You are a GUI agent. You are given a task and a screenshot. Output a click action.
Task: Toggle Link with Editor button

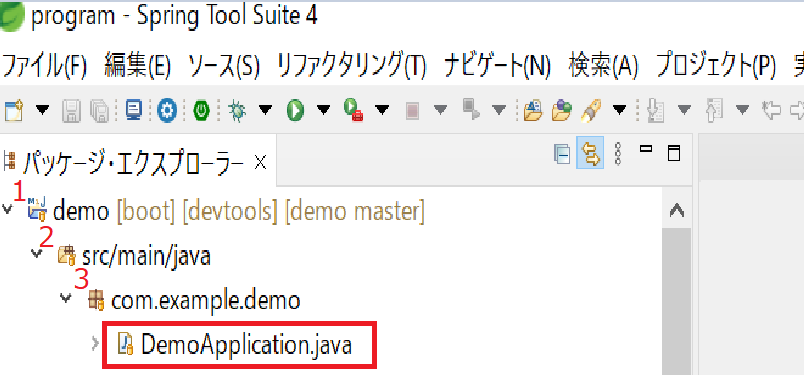point(590,153)
